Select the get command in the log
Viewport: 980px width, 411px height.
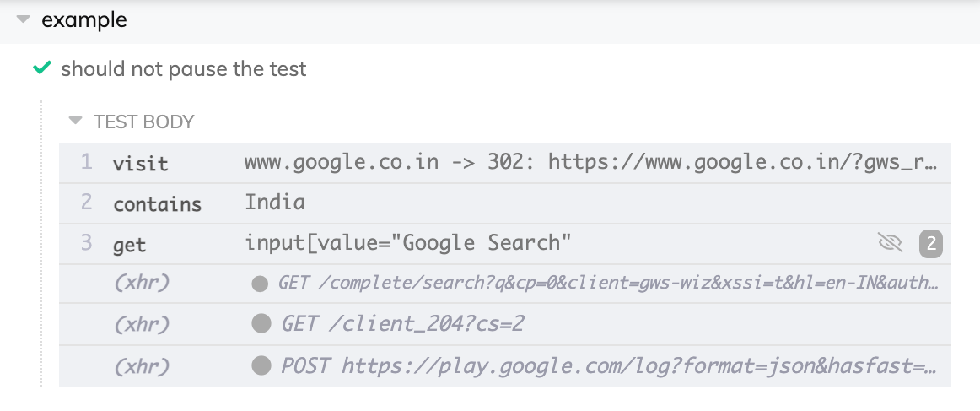129,245
